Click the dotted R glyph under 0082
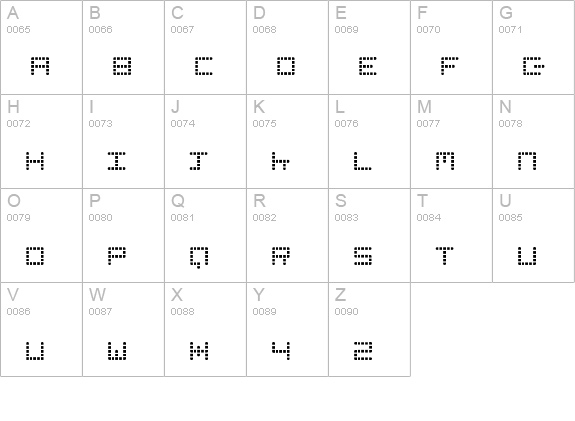Image resolution: width=575 pixels, height=421 pixels. (281, 255)
